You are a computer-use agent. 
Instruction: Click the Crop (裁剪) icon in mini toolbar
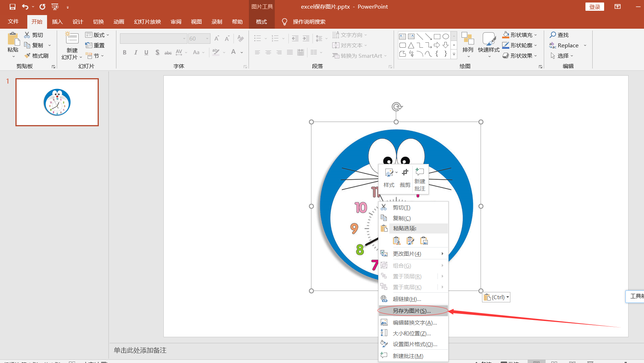click(405, 173)
